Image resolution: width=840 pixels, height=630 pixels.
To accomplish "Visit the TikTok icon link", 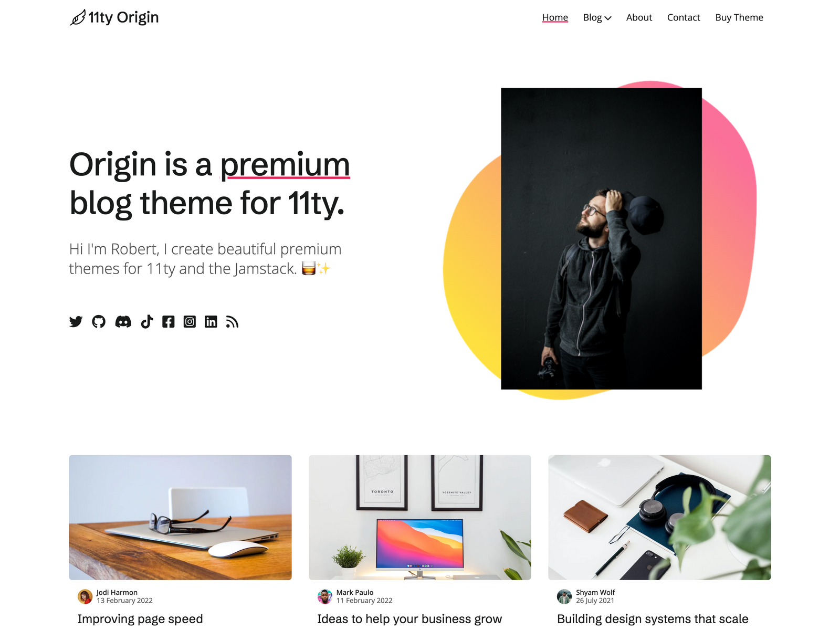I will 147,322.
